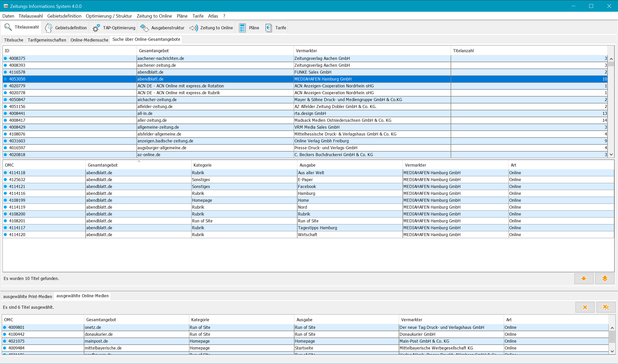Select augsburger-allgemeine.de row
This screenshot has width=618, height=364.
[x=305, y=148]
